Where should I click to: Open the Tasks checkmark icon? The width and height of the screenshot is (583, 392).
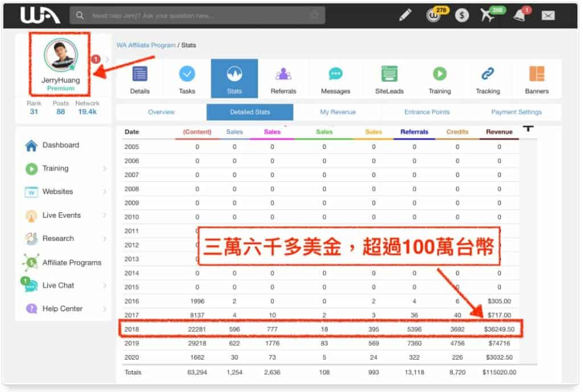pos(187,73)
